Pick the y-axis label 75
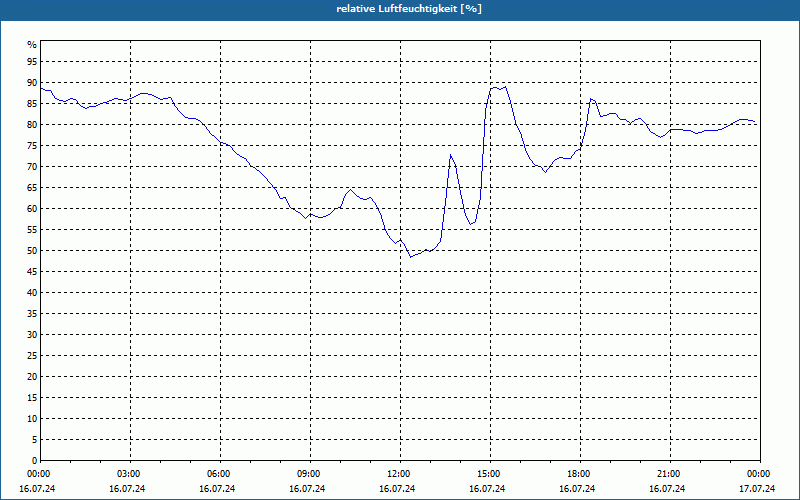 tap(32, 145)
